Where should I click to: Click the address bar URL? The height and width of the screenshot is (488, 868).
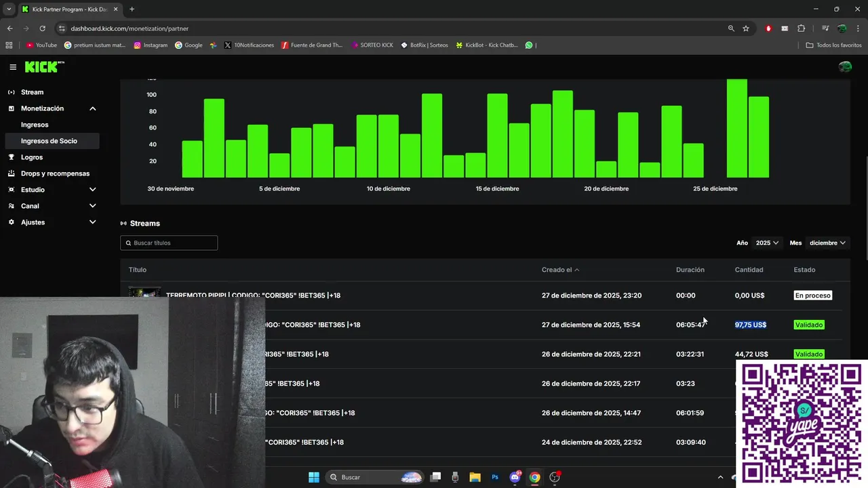pos(130,28)
